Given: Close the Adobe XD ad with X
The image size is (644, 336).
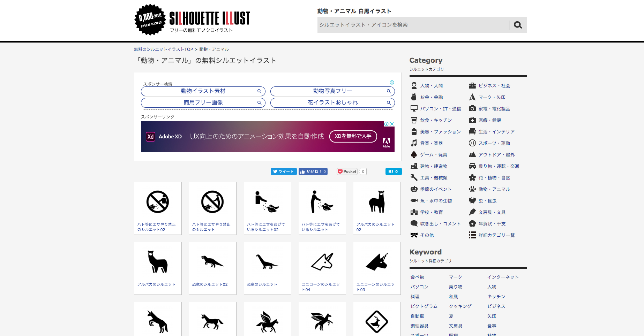Looking at the screenshot, I should click(x=392, y=124).
